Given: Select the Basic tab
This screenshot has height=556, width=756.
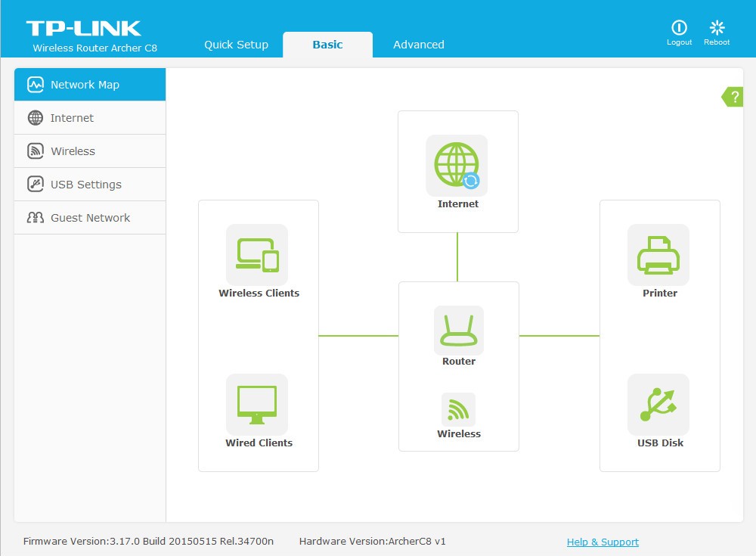Looking at the screenshot, I should coord(327,45).
